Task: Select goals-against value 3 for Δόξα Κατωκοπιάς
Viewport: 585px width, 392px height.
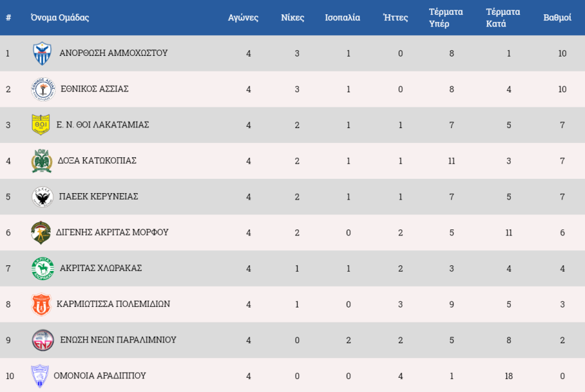Action: (x=508, y=161)
